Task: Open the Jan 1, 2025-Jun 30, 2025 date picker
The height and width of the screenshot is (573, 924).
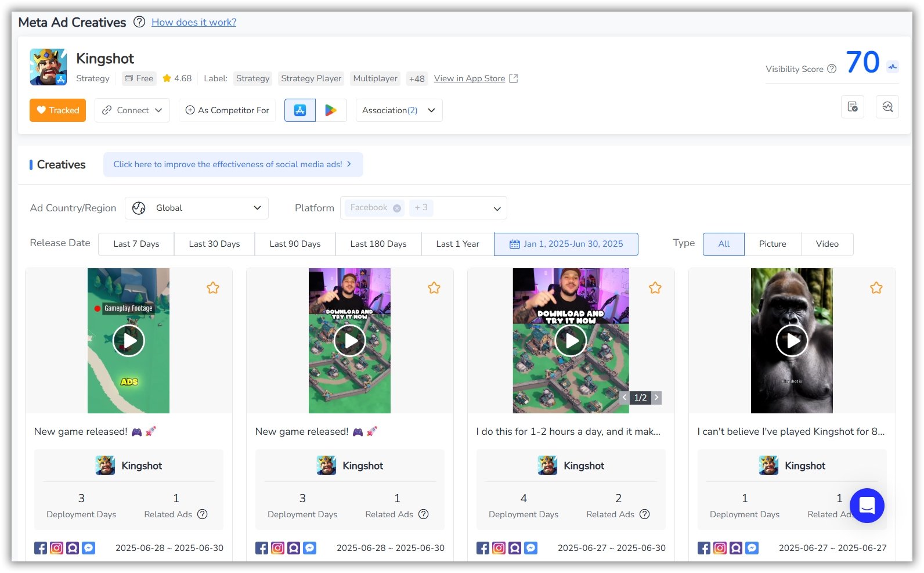Action: [566, 244]
